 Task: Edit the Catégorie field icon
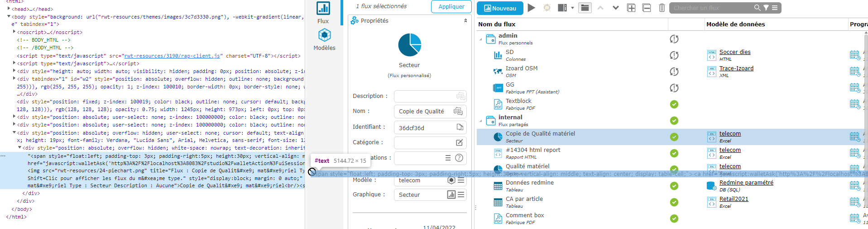tap(459, 143)
